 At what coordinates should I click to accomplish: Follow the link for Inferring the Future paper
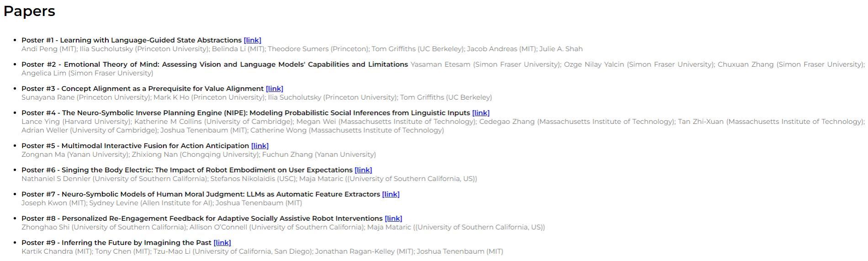tap(222, 243)
